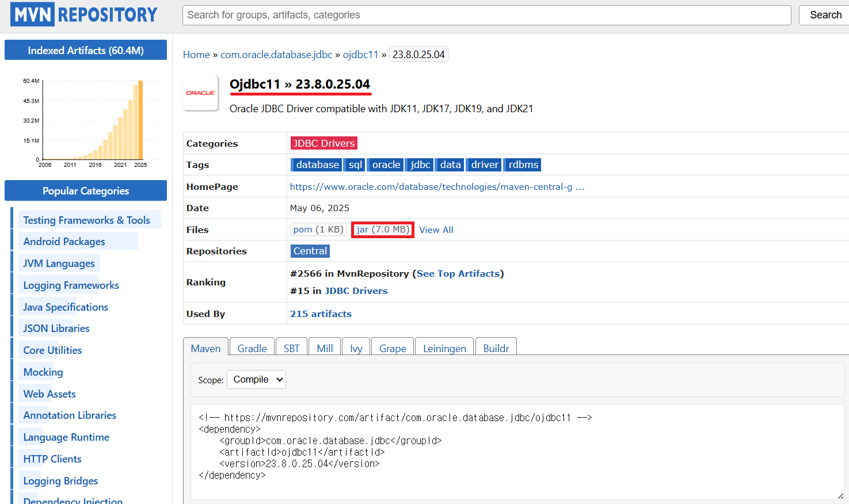This screenshot has height=504, width=849.
Task: Select the driver tag
Action: 485,165
